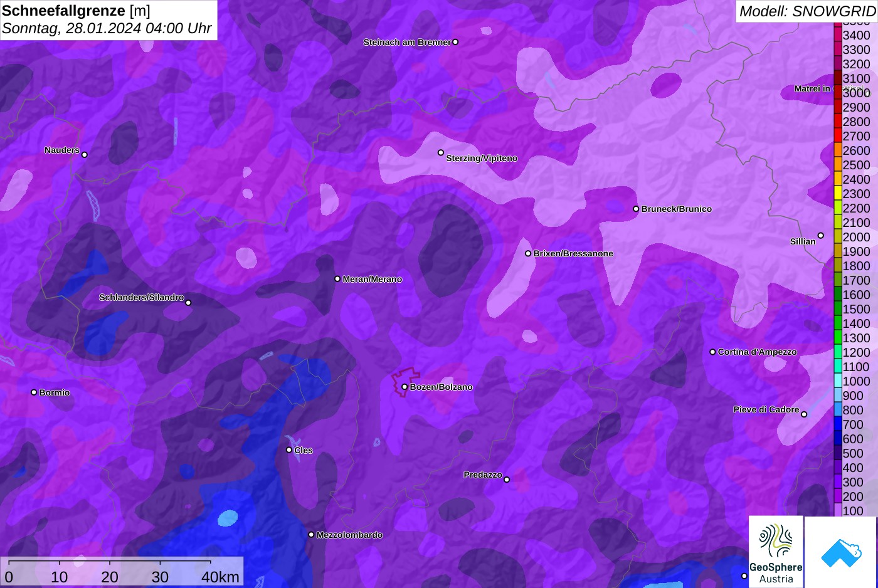Click the 300 legend value text
The image size is (878, 588).
coord(853,482)
